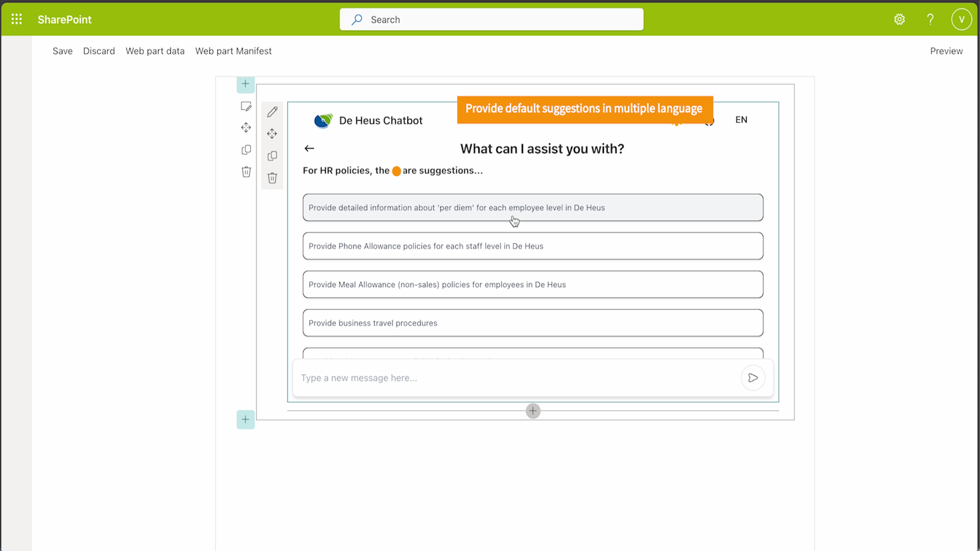
Task: Add a new section below with plus
Action: pos(245,419)
